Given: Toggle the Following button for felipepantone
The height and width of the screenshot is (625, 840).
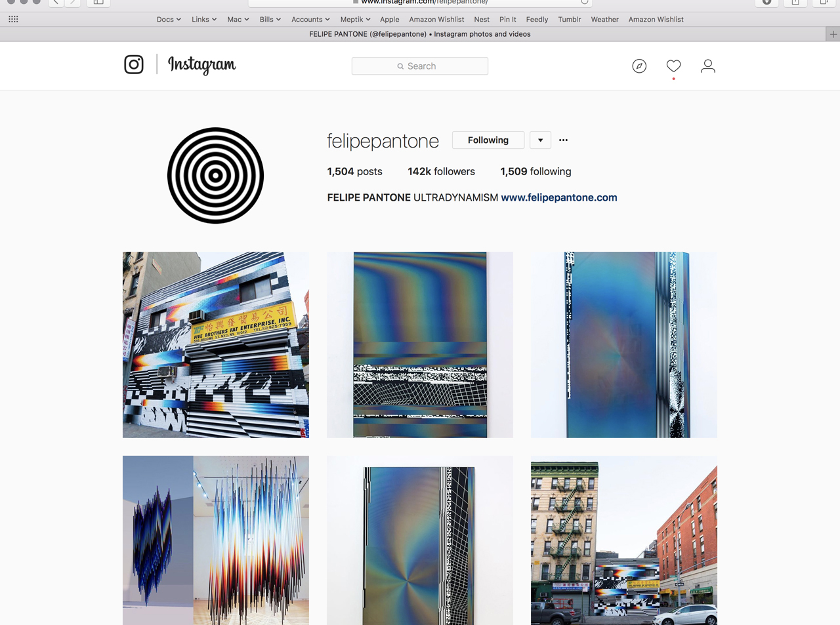Looking at the screenshot, I should coord(488,140).
